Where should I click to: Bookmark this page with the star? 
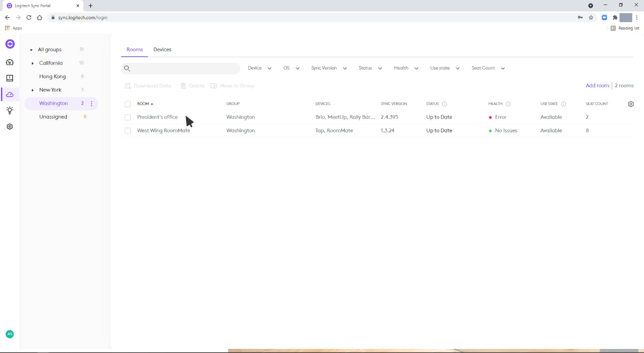point(591,17)
